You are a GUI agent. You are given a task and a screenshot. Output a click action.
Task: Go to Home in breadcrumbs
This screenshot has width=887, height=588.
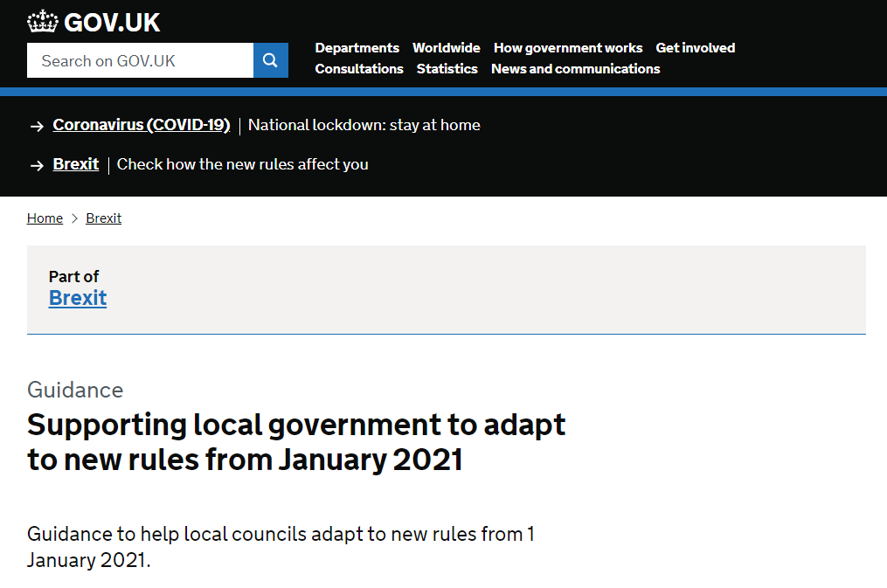[45, 218]
